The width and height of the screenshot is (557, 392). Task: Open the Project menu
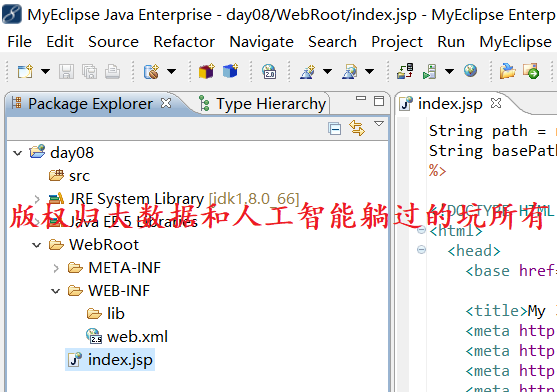tap(397, 42)
